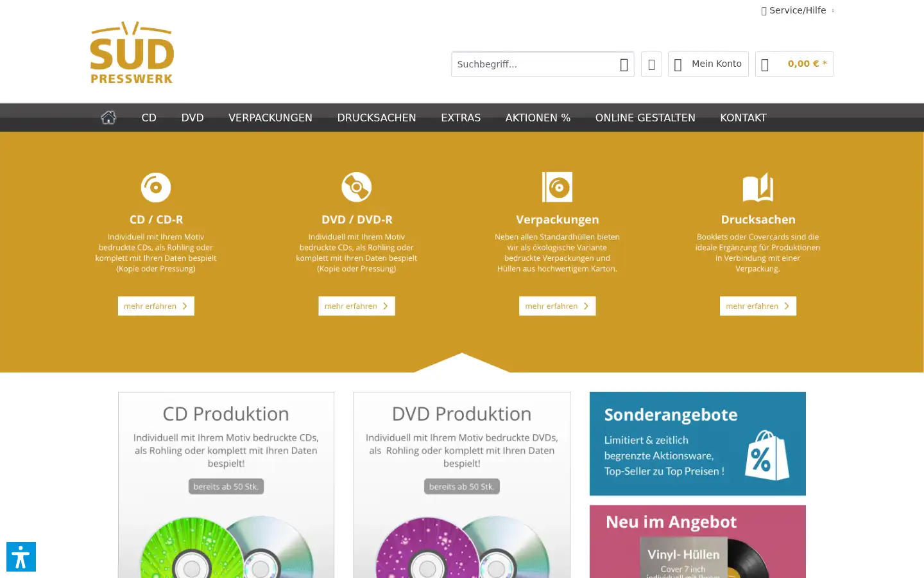Click 'bereits ab 50 Stk.' on DVD card

(x=461, y=487)
